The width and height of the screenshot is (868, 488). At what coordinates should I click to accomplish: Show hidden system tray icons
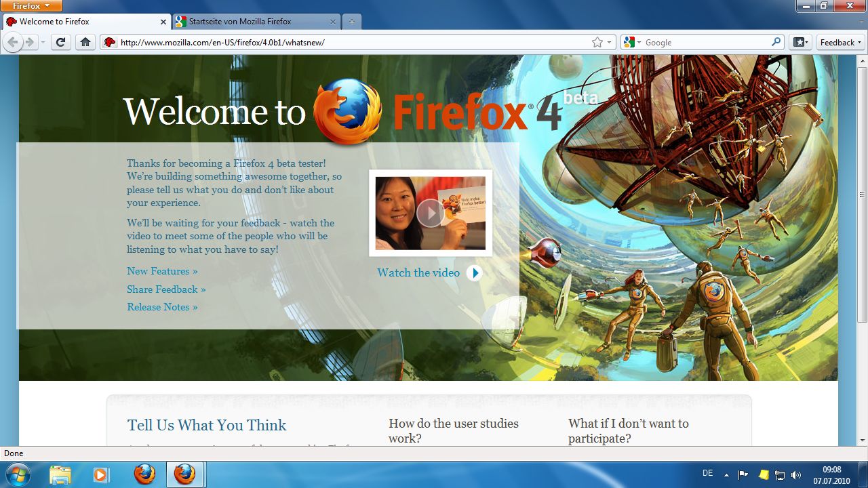coord(726,474)
